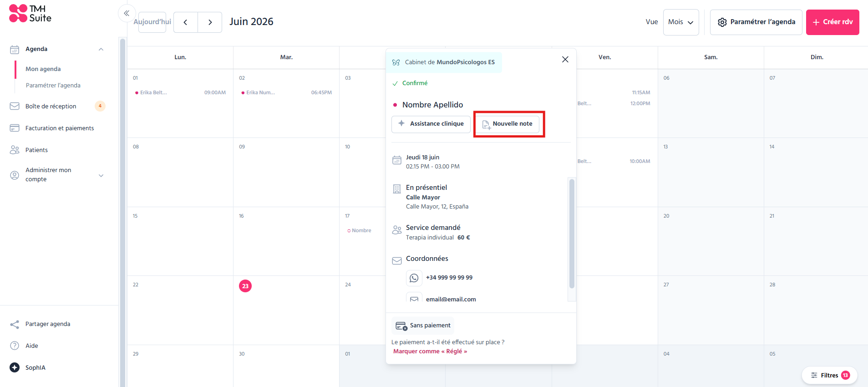Image resolution: width=868 pixels, height=387 pixels.
Task: Open Erika Belt appointment at 09:00AM
Action: click(180, 92)
